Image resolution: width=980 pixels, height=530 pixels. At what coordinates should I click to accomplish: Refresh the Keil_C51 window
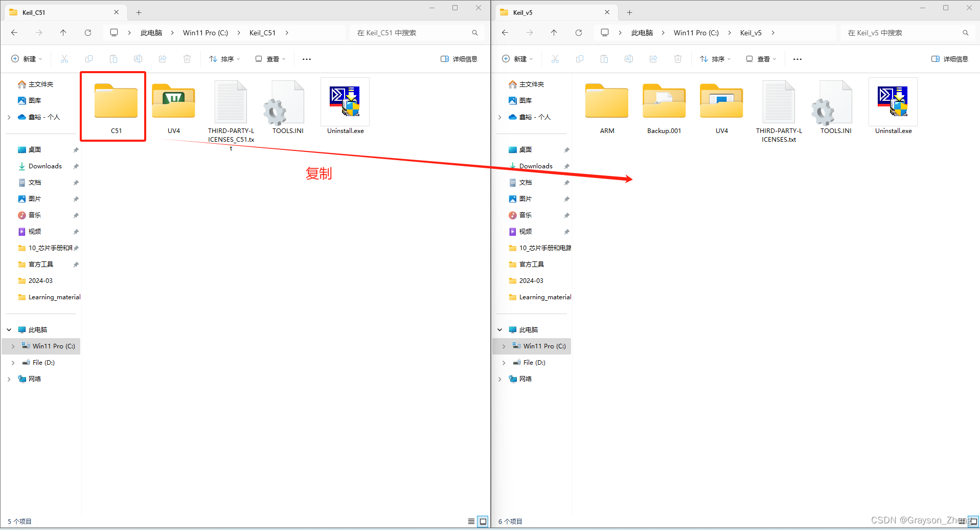[x=88, y=33]
